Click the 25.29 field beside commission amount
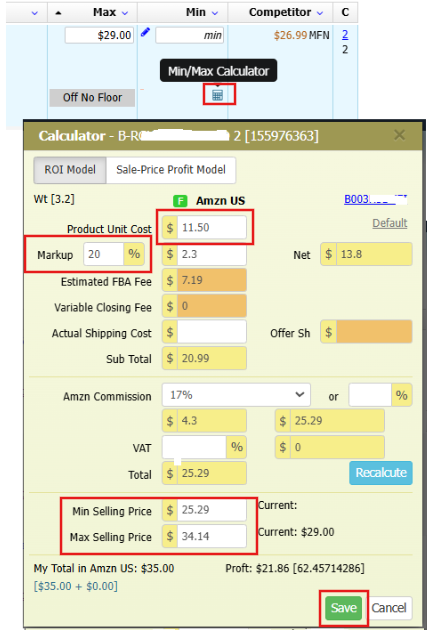Image resolution: width=427 pixels, height=630 pixels. (337, 421)
